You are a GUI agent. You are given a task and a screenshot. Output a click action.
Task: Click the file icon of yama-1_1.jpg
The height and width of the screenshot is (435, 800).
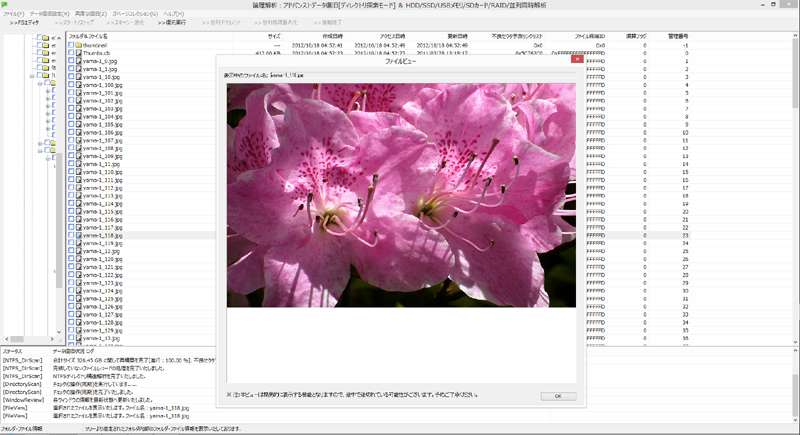click(x=79, y=69)
